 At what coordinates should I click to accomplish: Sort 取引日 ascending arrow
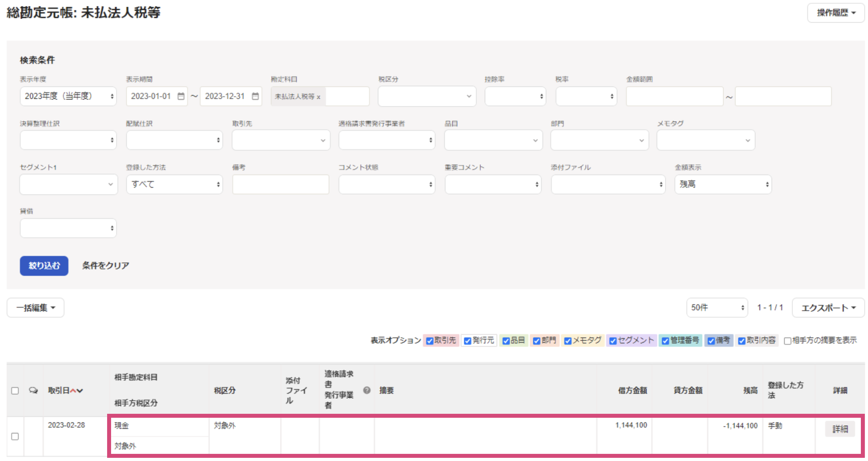tap(73, 390)
